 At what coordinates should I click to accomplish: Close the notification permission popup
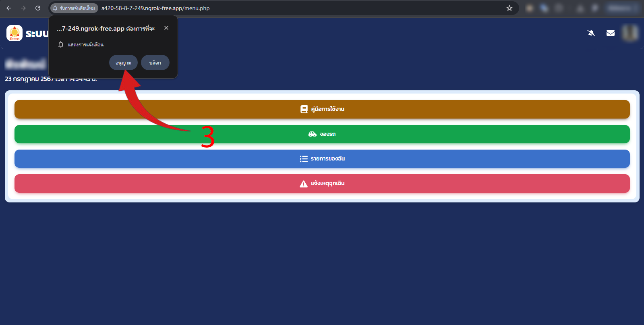(x=166, y=28)
